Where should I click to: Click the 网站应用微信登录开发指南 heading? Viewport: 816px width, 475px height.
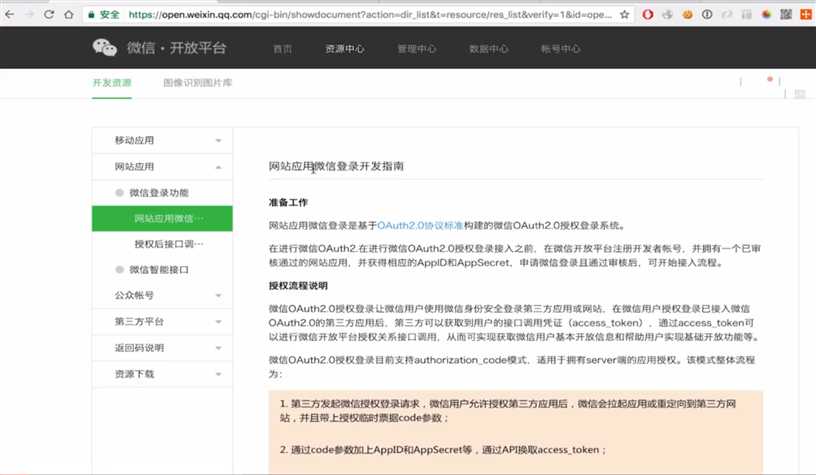(336, 166)
